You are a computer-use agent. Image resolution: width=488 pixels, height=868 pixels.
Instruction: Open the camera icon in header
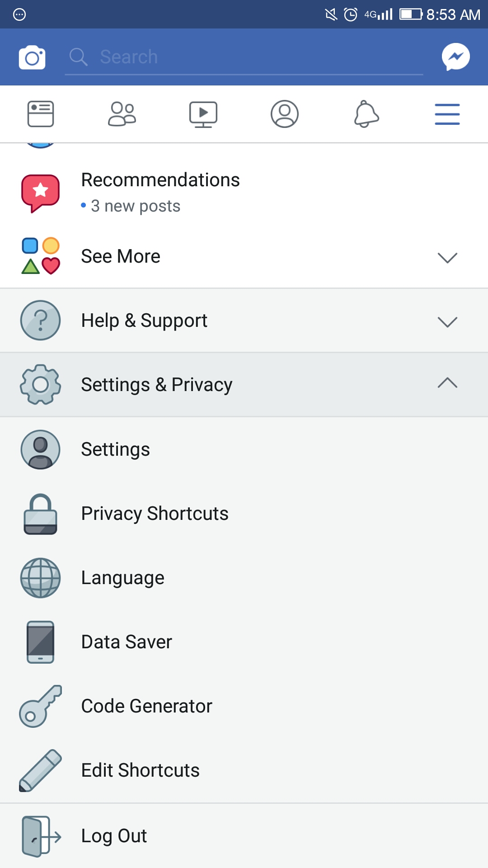tap(32, 57)
